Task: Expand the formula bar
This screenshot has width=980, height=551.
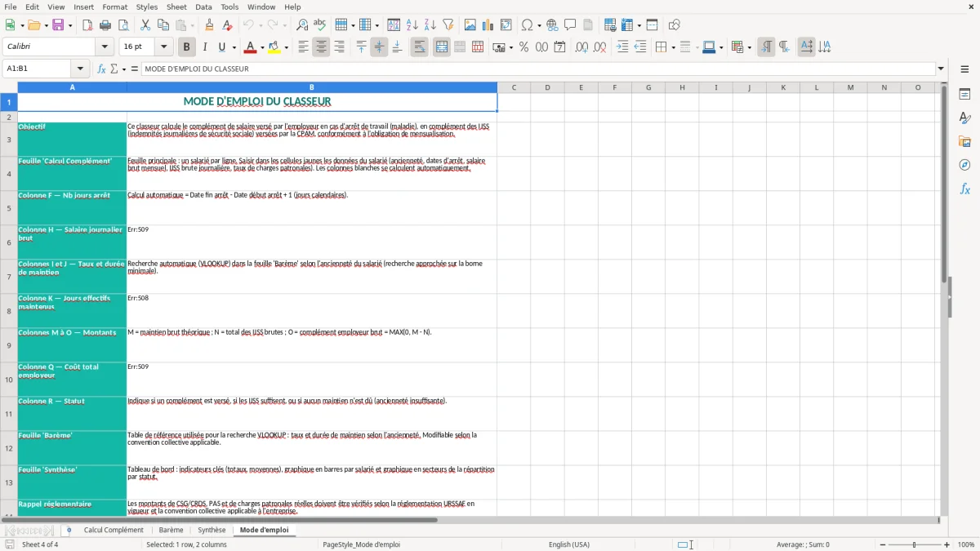Action: point(941,69)
